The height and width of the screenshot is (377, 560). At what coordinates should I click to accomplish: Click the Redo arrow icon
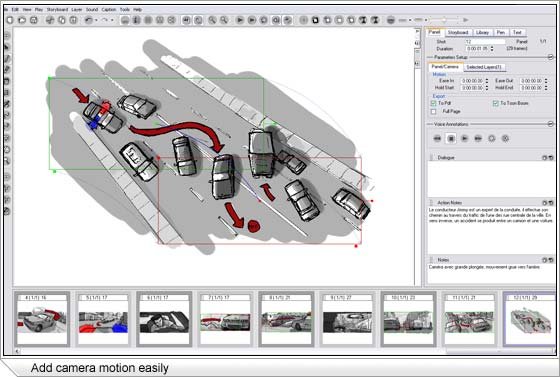[105, 20]
